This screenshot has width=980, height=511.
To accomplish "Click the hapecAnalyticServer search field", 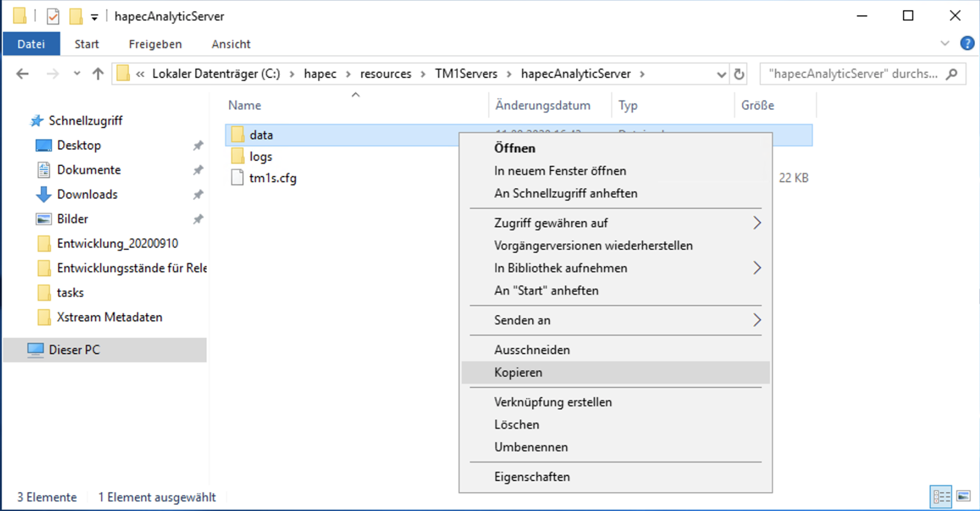I will pyautogui.click(x=852, y=74).
